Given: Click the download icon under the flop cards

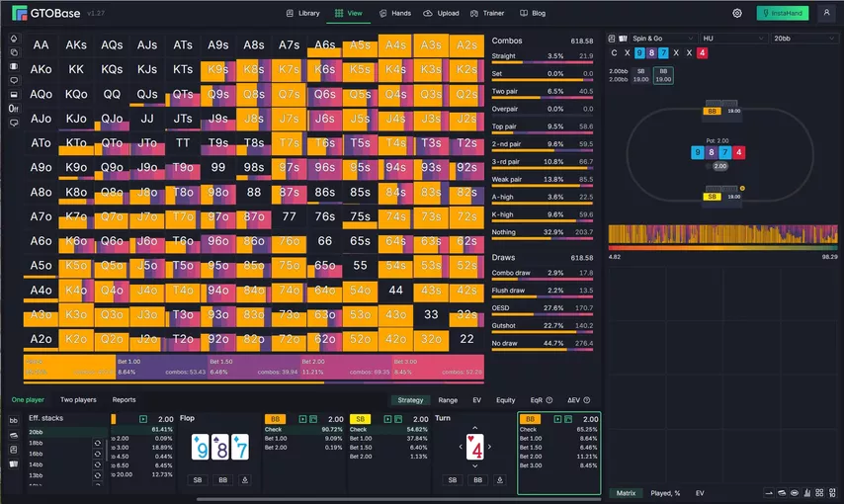Looking at the screenshot, I should (244, 479).
